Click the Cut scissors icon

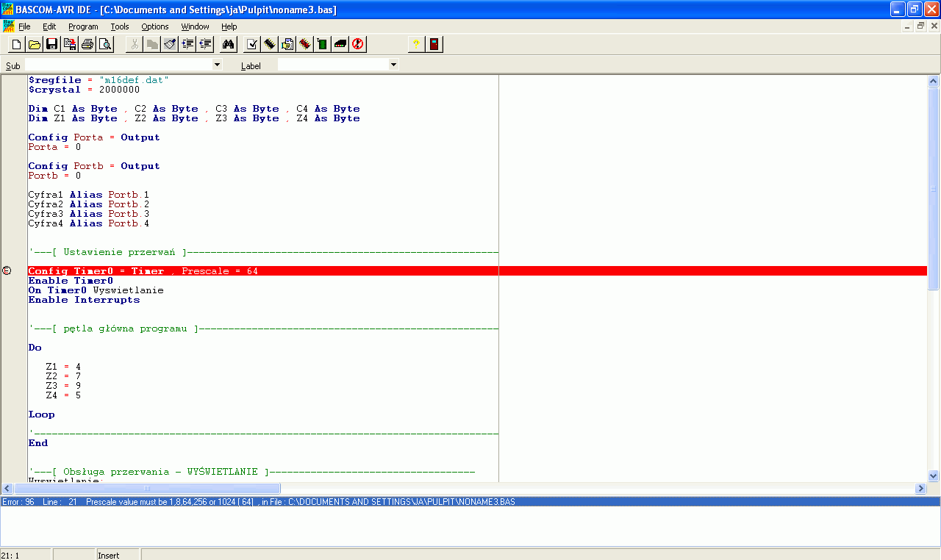point(135,45)
